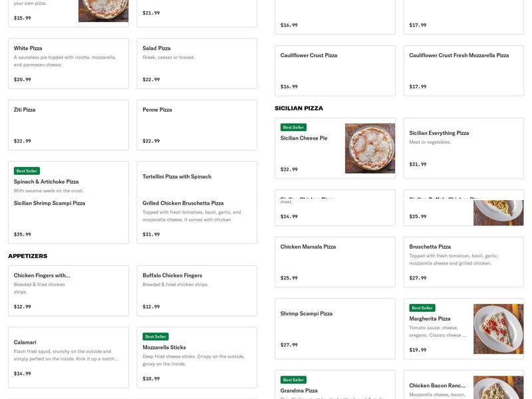Select Tortellini Pizza with Spinach
Screen dimensions: 532x399
pyautogui.click(x=197, y=177)
